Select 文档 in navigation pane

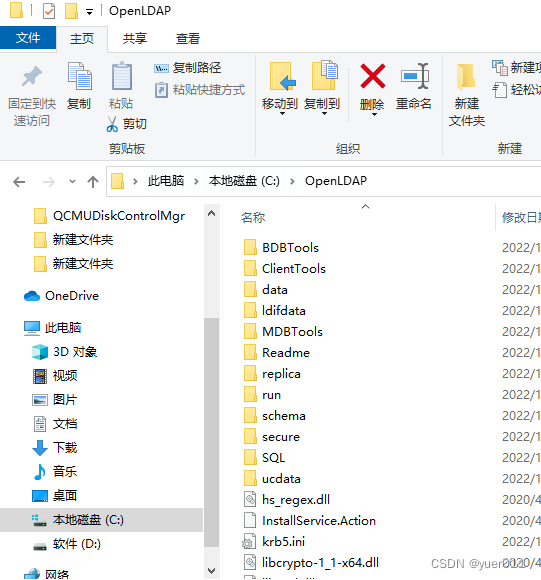[x=55, y=424]
